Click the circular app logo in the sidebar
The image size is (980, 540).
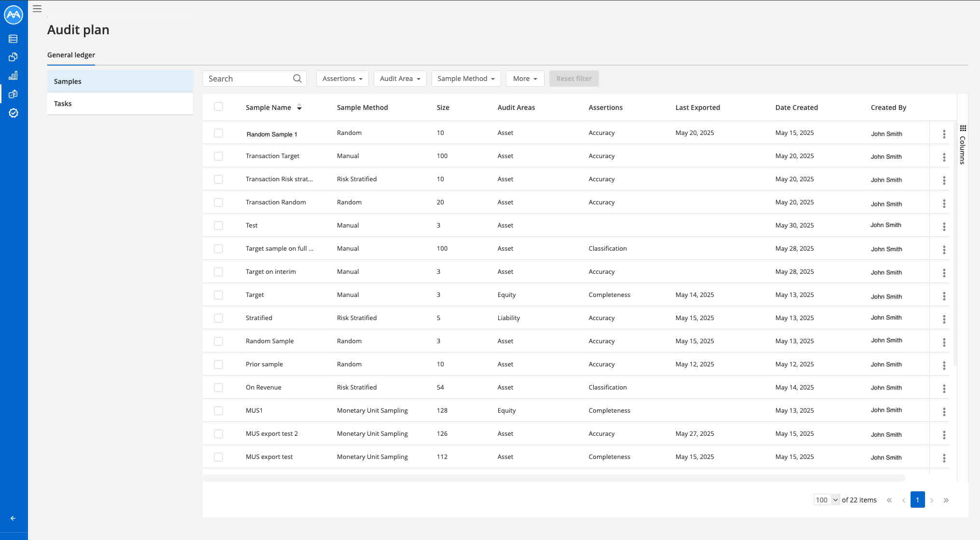click(14, 14)
